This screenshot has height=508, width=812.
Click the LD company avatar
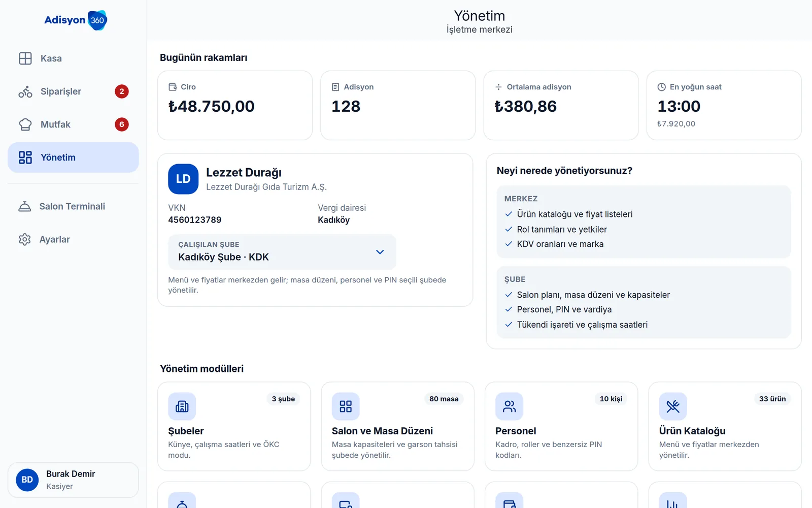coord(183,179)
